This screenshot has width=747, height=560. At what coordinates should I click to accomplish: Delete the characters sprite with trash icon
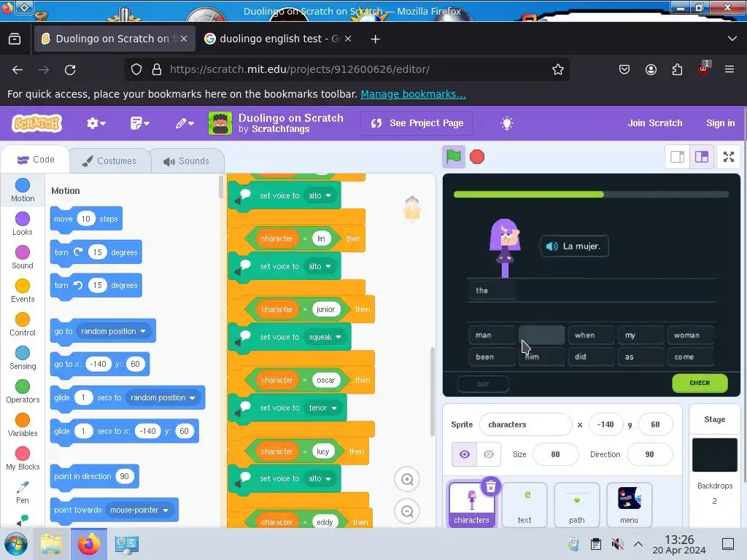click(491, 486)
